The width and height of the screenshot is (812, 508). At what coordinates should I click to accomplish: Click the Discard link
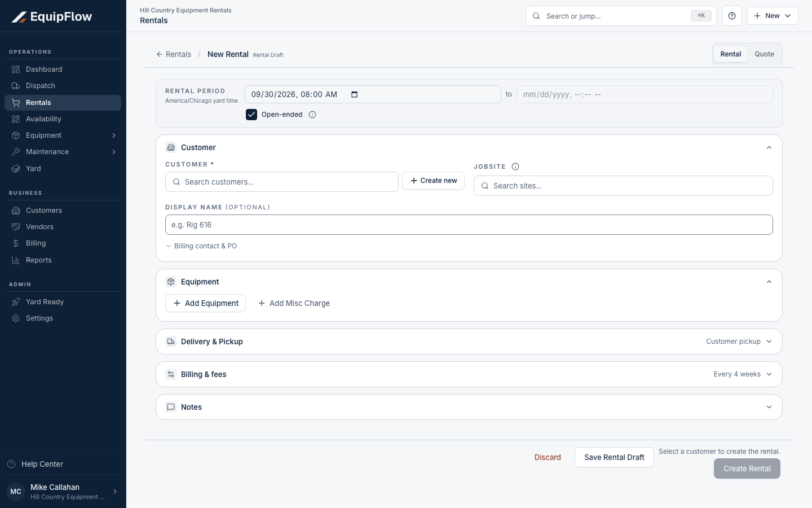548,457
